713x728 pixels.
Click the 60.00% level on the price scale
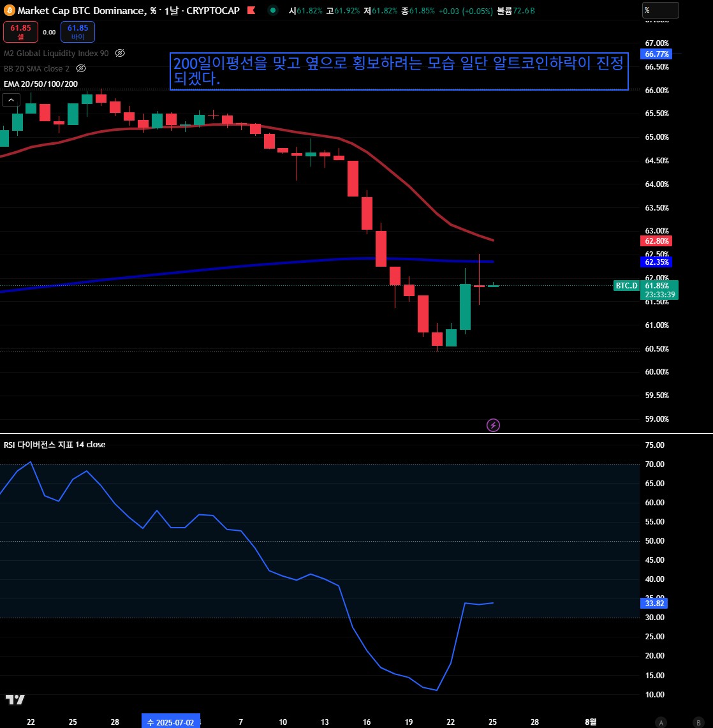pos(657,372)
